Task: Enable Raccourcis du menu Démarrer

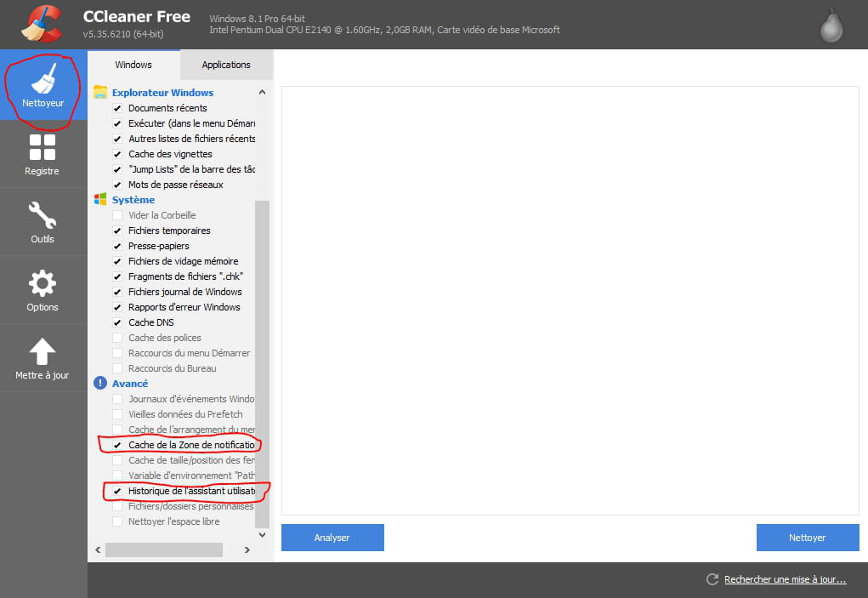Action: pyautogui.click(x=117, y=353)
